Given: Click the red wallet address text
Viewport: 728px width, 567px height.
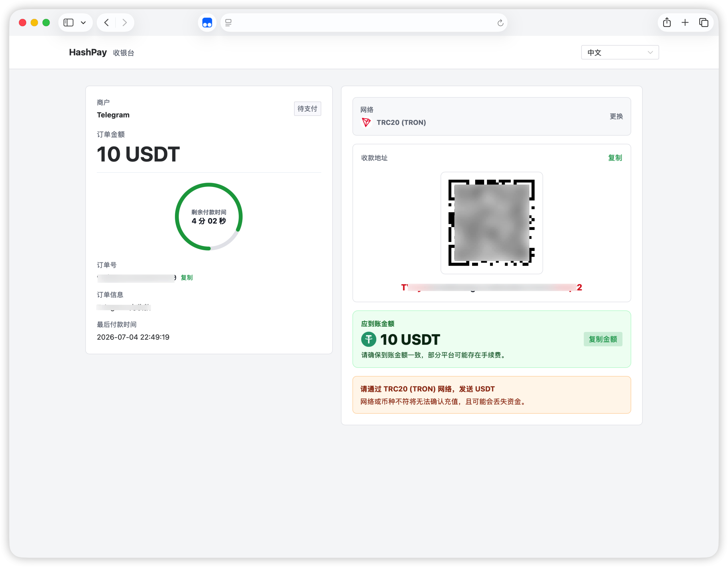Looking at the screenshot, I should coord(491,287).
